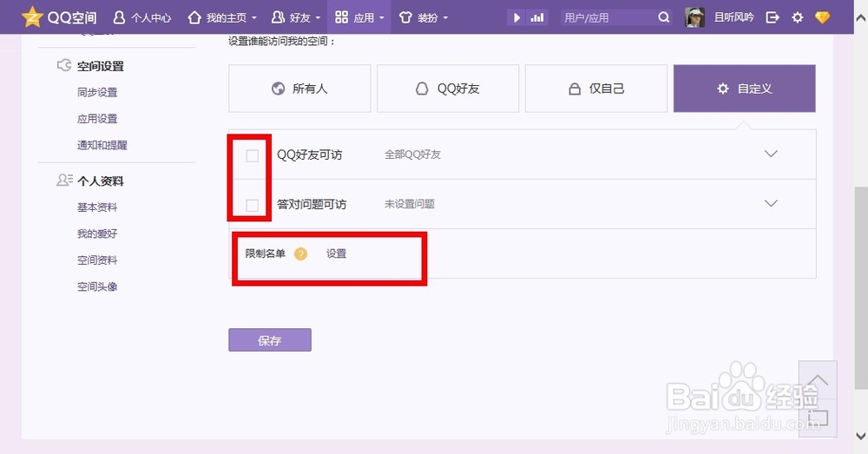This screenshot has height=454, width=868.
Task: Select the 自定义 access option
Action: tap(745, 89)
